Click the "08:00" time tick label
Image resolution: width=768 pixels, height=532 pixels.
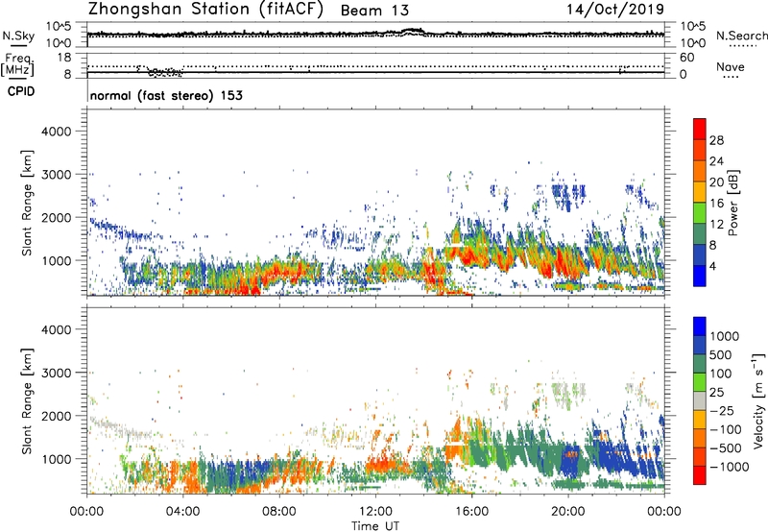coord(279,512)
